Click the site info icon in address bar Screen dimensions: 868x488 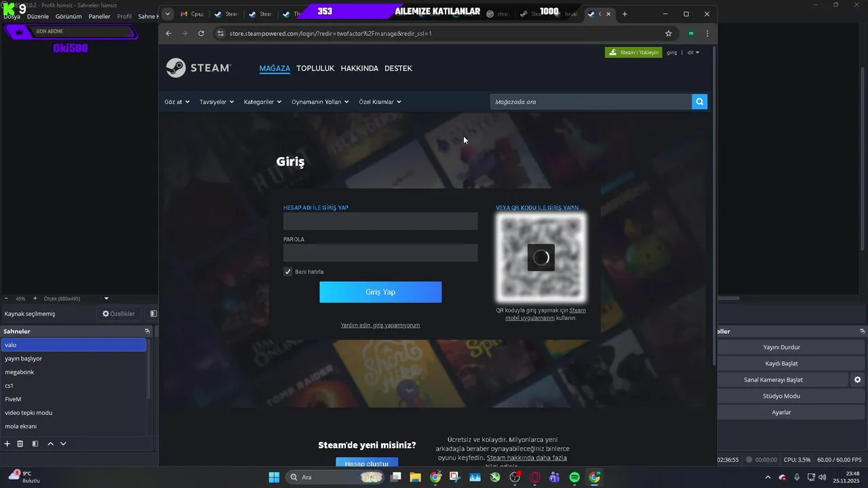pos(220,33)
